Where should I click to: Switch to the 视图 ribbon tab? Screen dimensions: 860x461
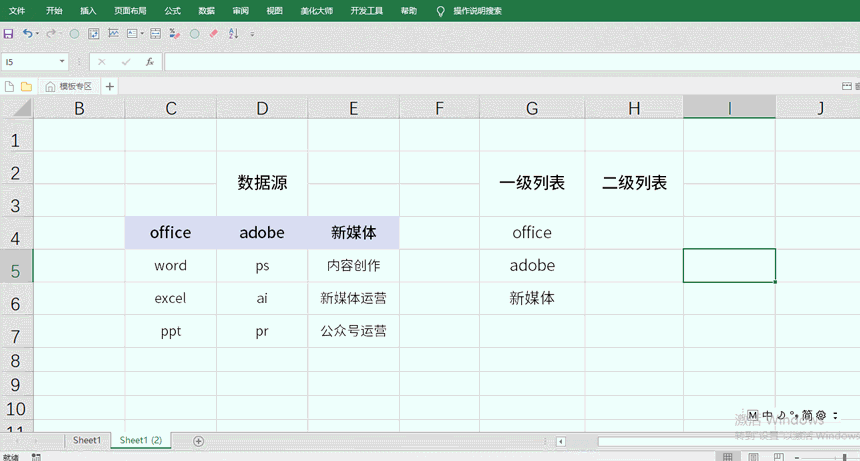[274, 11]
